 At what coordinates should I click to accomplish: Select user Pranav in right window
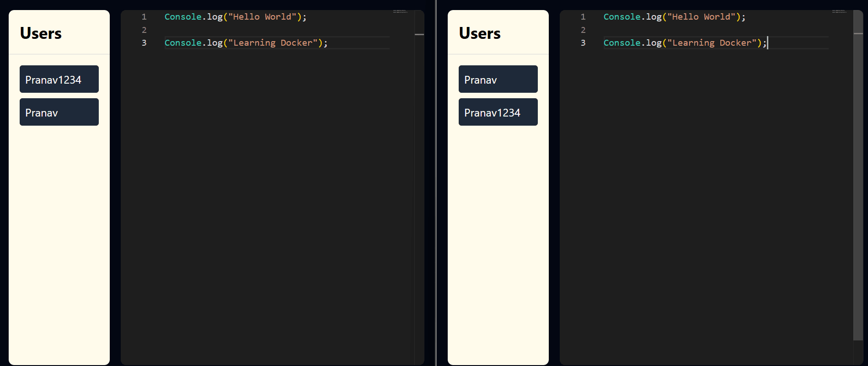coord(498,79)
